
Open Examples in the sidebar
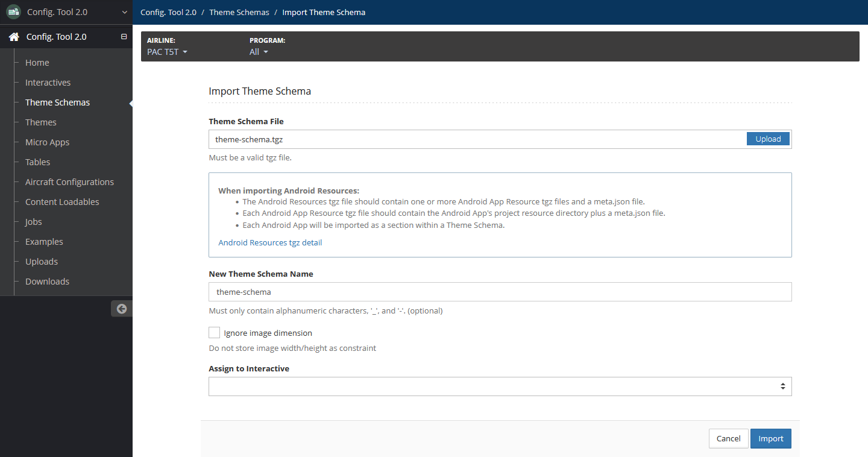coord(44,242)
